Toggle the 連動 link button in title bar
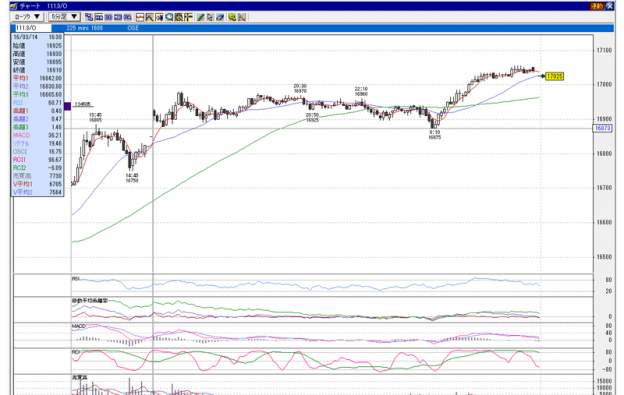 tap(597, 6)
